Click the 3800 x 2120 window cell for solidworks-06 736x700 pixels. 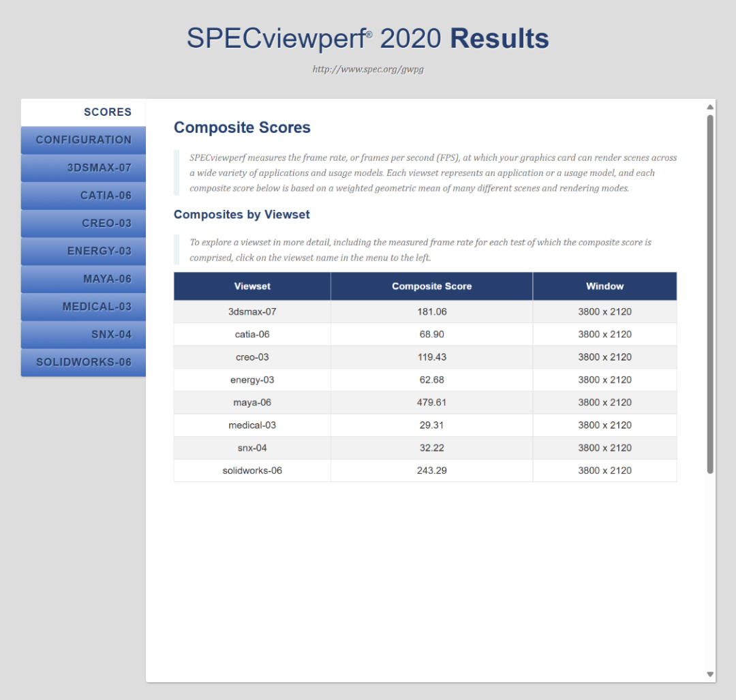point(604,470)
